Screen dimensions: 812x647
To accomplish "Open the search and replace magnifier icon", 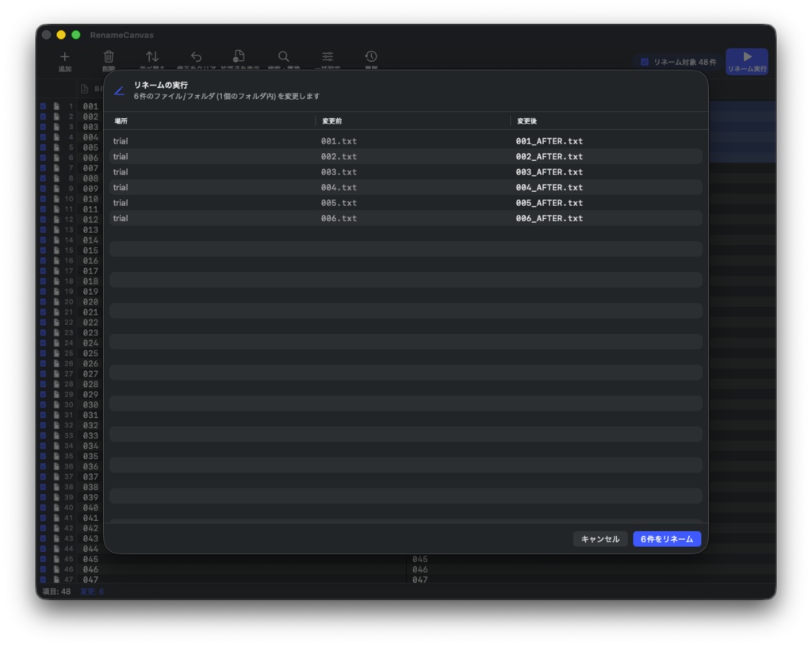I will 283,56.
